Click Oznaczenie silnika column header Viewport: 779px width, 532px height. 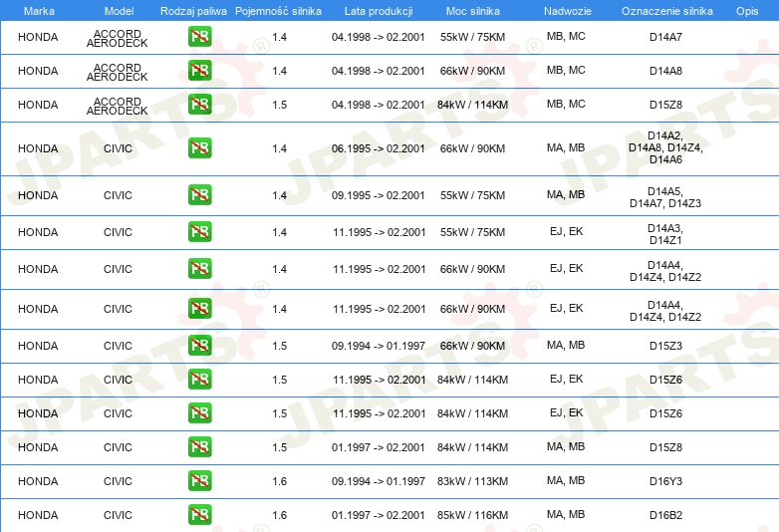click(667, 11)
